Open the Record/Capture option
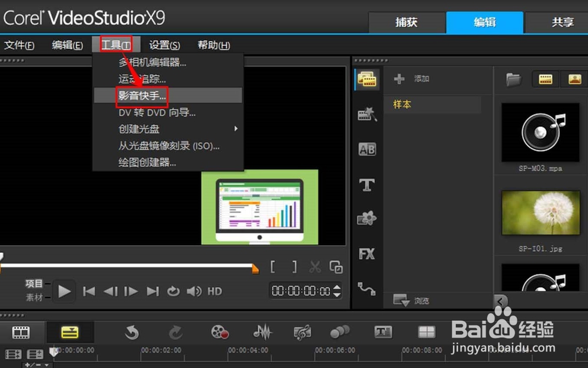The width and height of the screenshot is (588, 368). (x=220, y=332)
